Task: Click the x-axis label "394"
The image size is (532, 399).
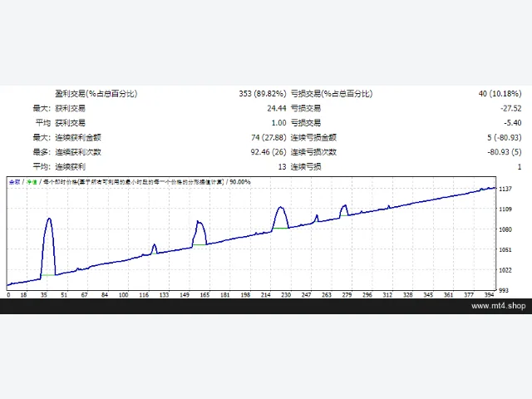Action: point(490,295)
